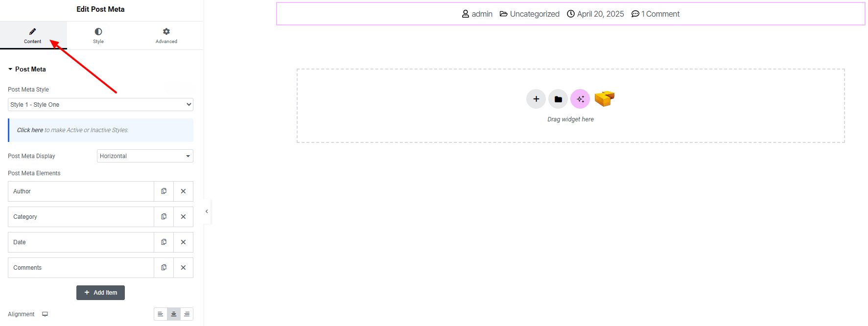The image size is (868, 326).
Task: Collapse the editor side panel
Action: [x=207, y=211]
